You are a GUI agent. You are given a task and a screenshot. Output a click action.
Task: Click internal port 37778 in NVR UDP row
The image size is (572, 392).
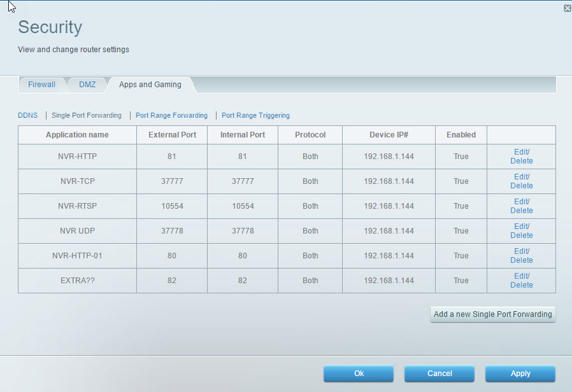pyautogui.click(x=243, y=230)
